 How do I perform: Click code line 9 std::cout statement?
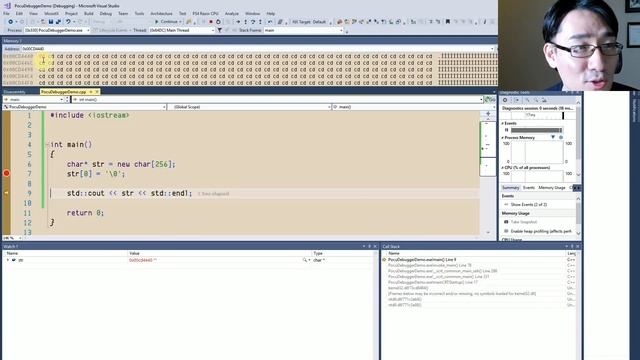[129, 193]
